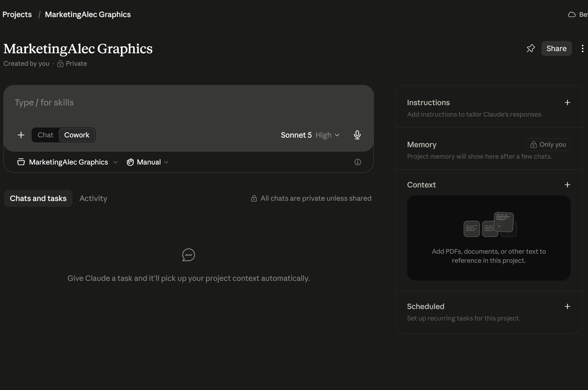Click MarketingAlec Graphics in the breadcrumb
The height and width of the screenshot is (390, 588).
pos(88,14)
